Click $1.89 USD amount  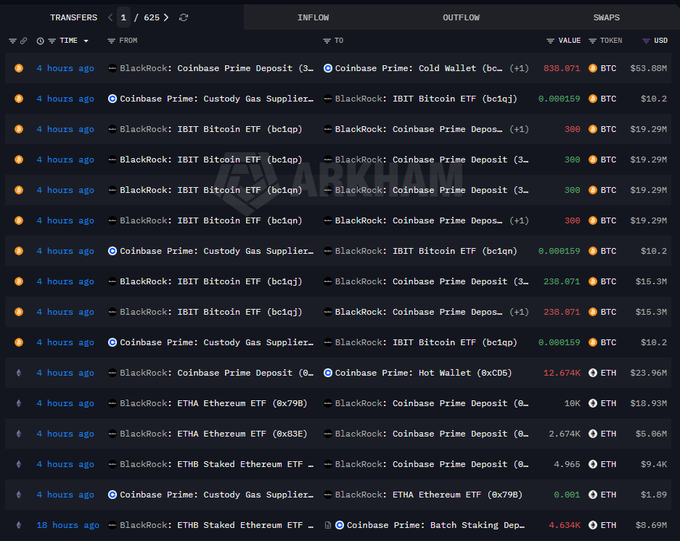pos(654,495)
